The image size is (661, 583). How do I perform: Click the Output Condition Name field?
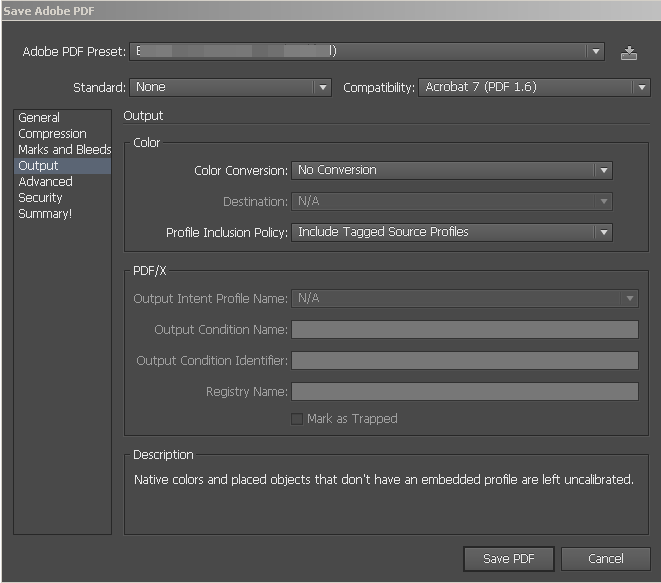click(x=464, y=330)
